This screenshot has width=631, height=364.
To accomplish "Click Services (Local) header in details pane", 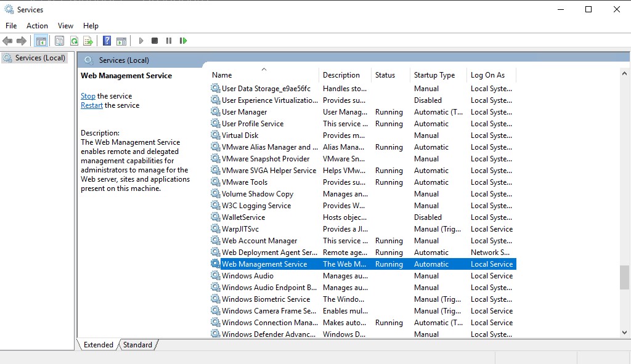I will click(124, 60).
